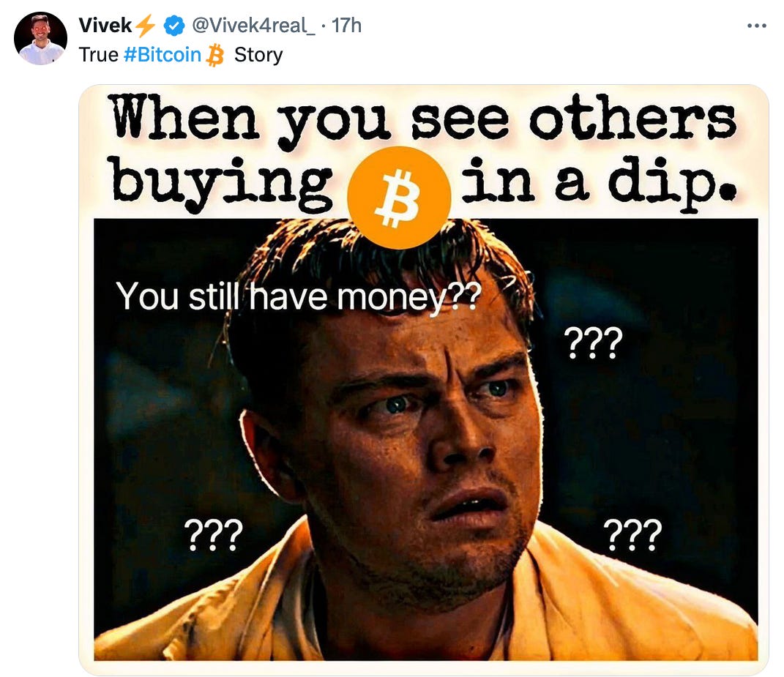Click the question marks right of the man's chin
This screenshot has width=784, height=677.
point(632,535)
